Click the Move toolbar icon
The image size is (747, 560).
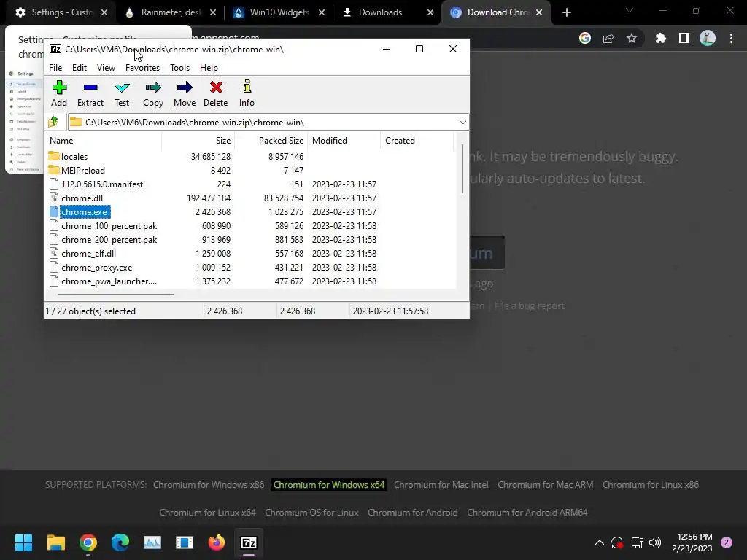pos(185,93)
